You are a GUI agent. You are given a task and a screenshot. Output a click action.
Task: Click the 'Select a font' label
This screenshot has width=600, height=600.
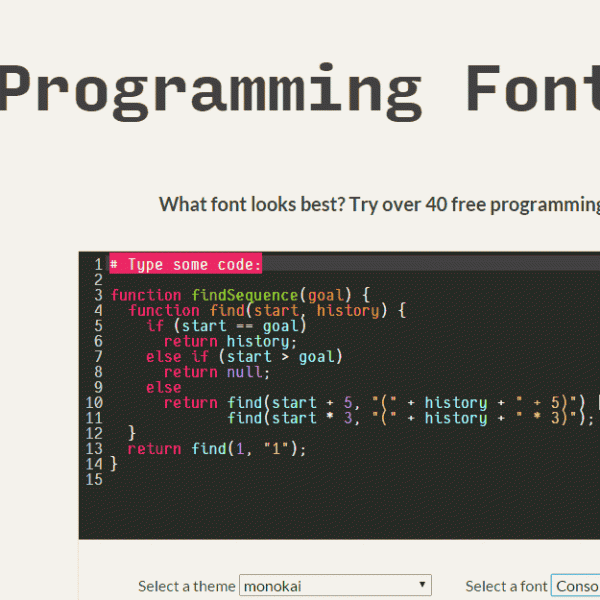(x=506, y=586)
